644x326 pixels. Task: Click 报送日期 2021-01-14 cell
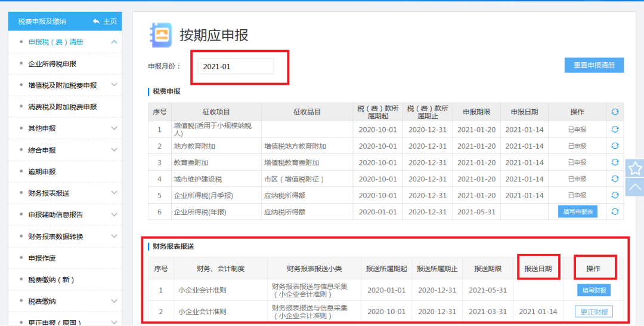tap(538, 312)
